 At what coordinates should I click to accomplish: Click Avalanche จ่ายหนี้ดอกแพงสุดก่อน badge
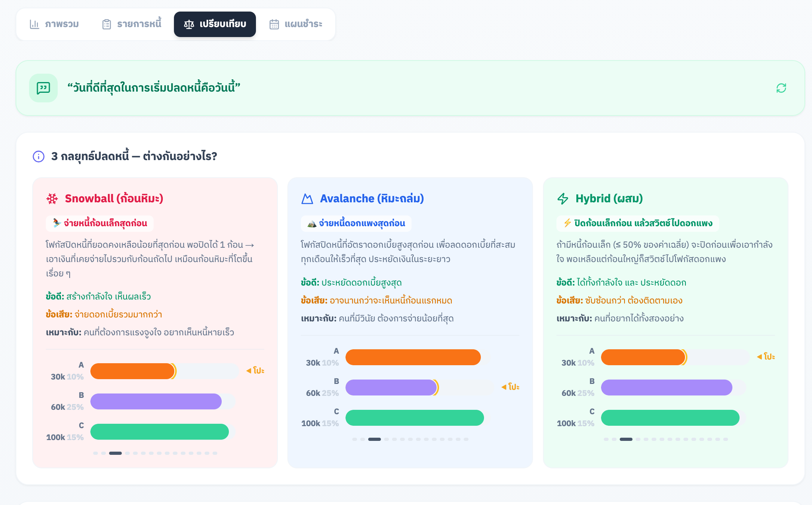click(356, 223)
